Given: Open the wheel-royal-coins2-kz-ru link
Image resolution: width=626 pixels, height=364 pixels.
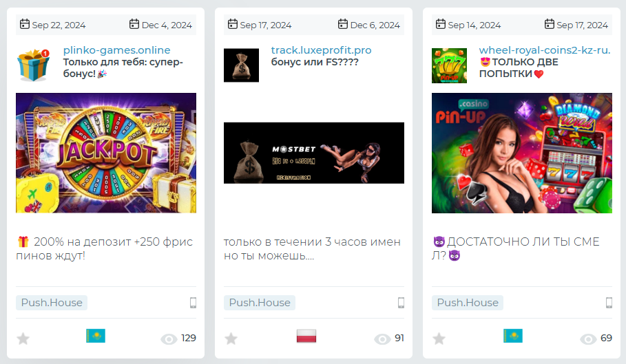Looking at the screenshot, I should click(x=545, y=50).
